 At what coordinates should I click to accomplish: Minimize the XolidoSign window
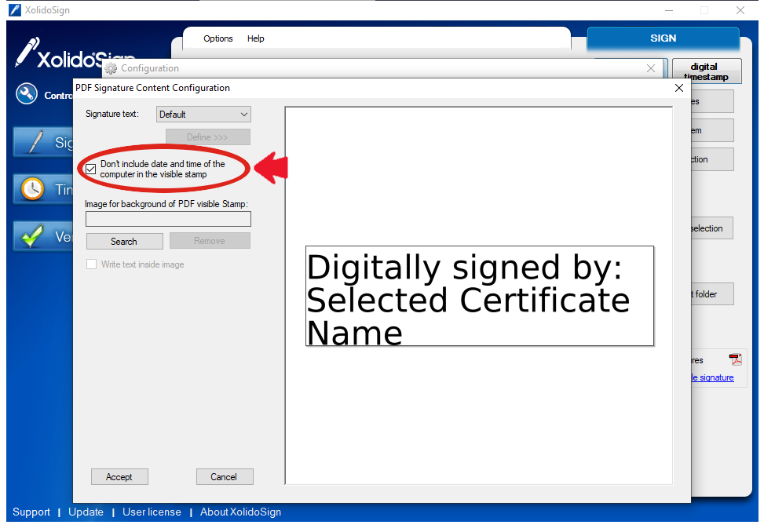coord(669,10)
